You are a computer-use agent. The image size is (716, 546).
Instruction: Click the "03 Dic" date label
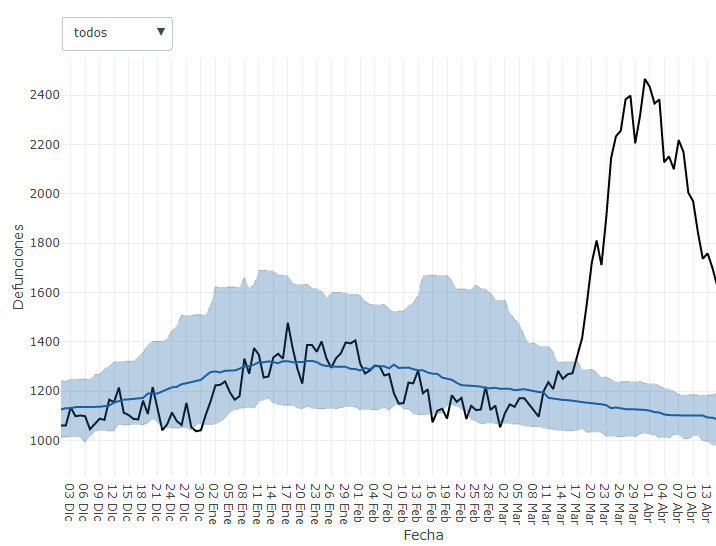click(69, 503)
